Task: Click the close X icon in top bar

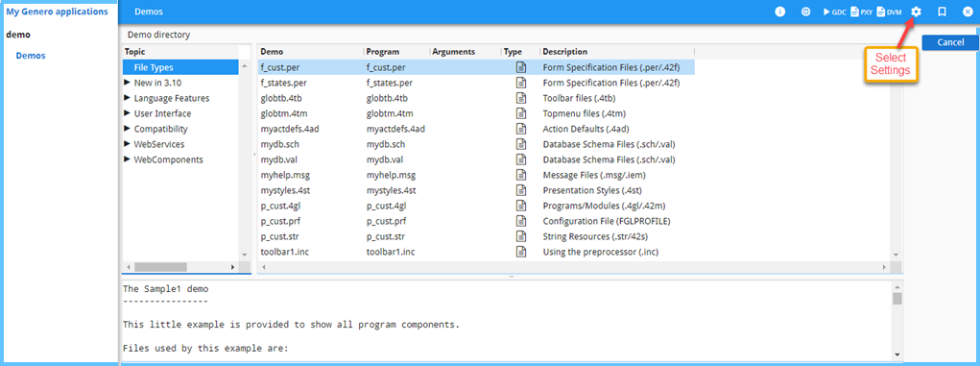Action: 967,12
